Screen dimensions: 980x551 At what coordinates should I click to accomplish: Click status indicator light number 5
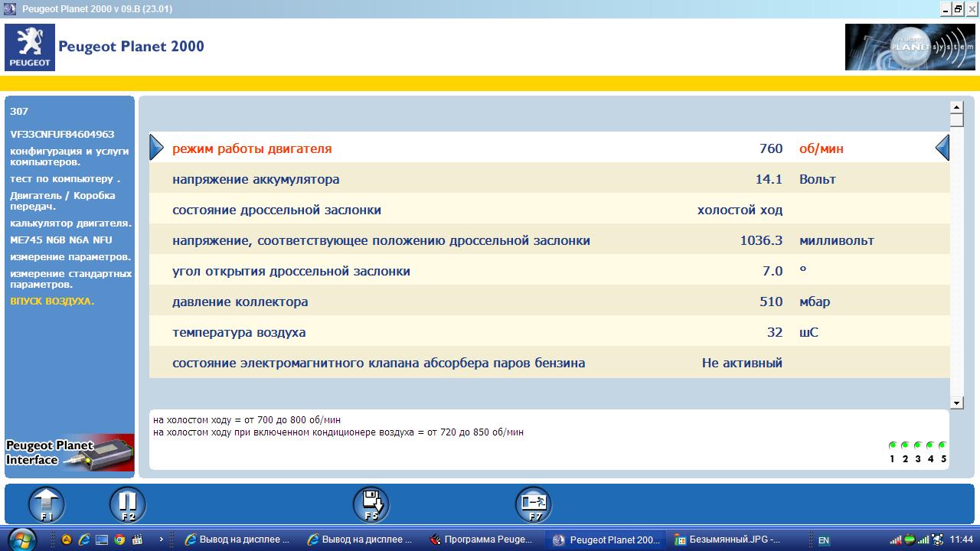point(942,445)
